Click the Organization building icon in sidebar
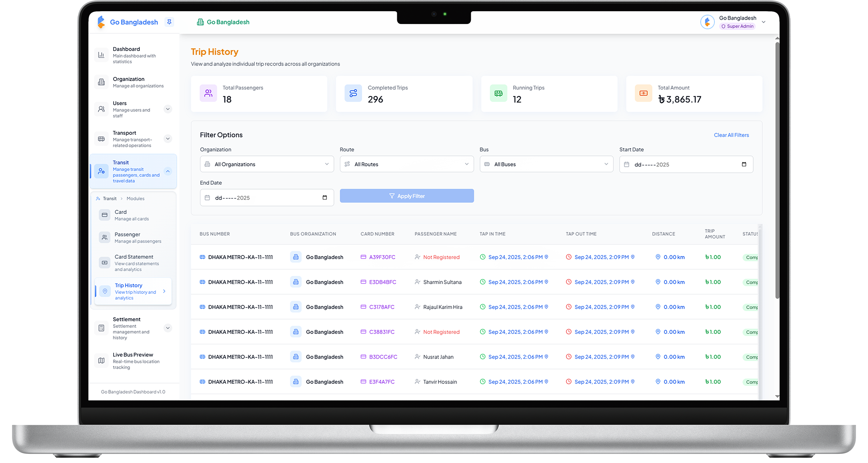 pos(101,82)
